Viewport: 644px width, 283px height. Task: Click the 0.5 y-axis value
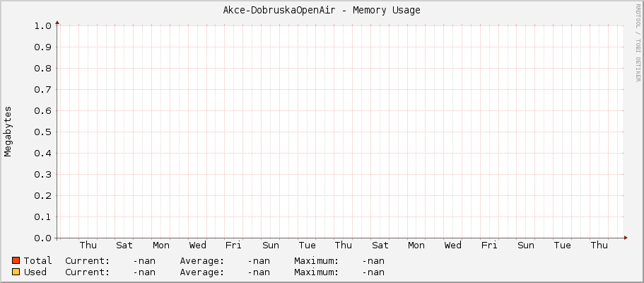pos(42,132)
